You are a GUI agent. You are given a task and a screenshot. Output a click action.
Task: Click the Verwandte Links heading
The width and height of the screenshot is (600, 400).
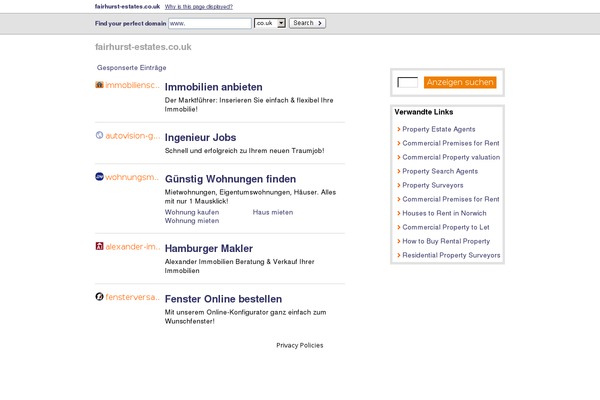(424, 112)
